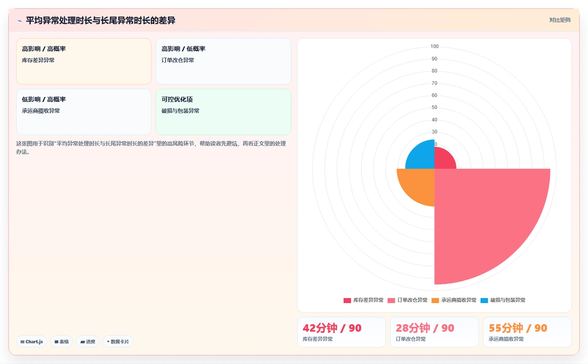Click the 承运商揽收异常 caption under 55分钟
Image resolution: width=588 pixels, height=364 pixels.
[x=506, y=339]
